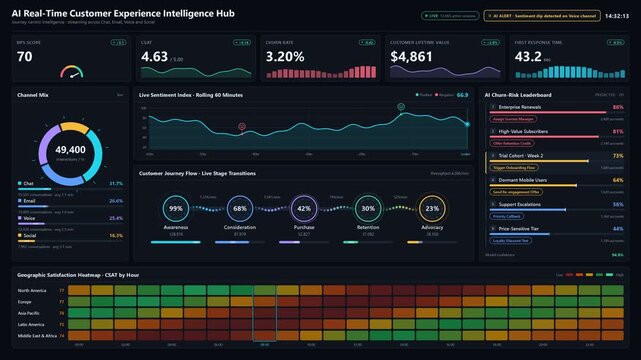This screenshot has height=360, width=641.
Task: Click the Assign Success Manager action
Action: tap(513, 119)
